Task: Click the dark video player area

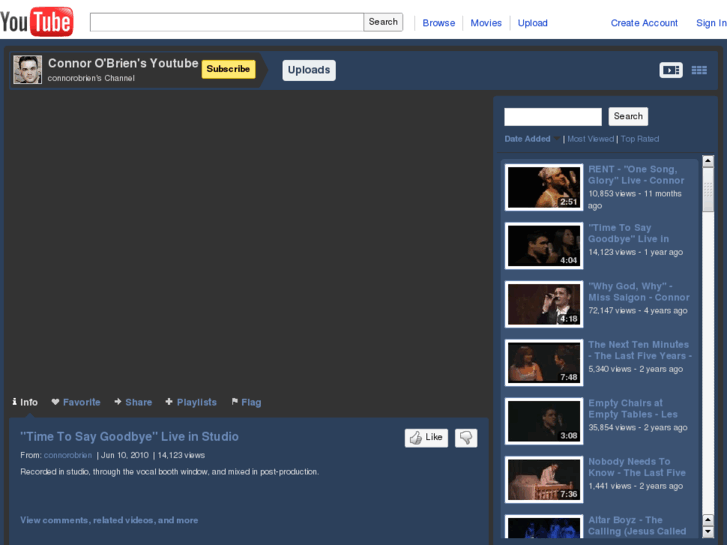Action: pyautogui.click(x=248, y=241)
